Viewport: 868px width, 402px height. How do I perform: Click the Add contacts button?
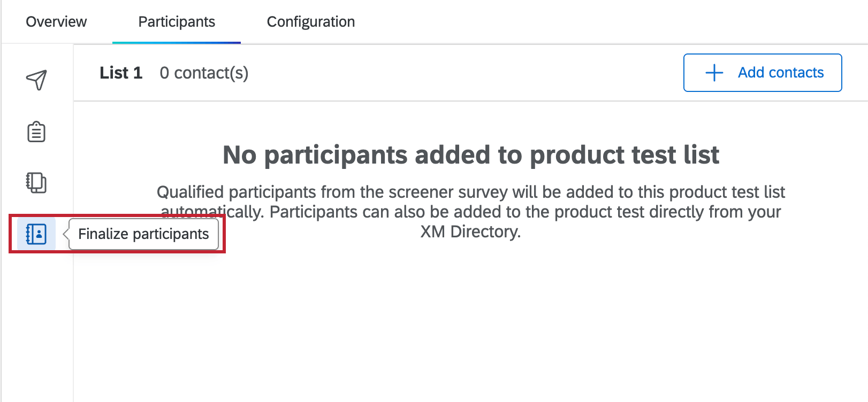[762, 73]
